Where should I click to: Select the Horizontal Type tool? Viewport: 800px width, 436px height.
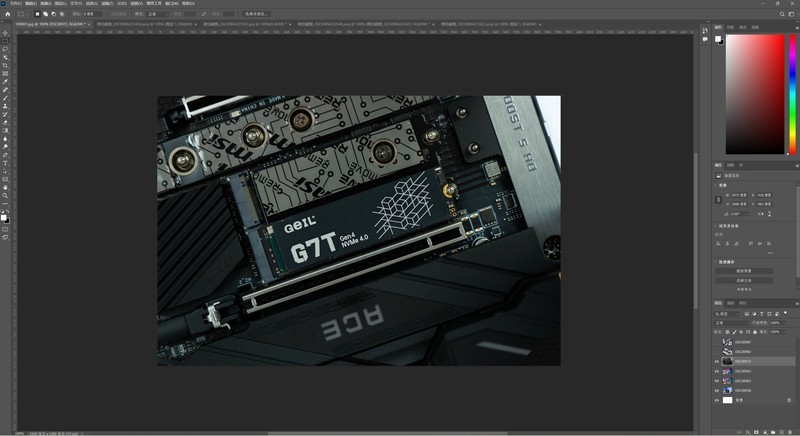6,163
